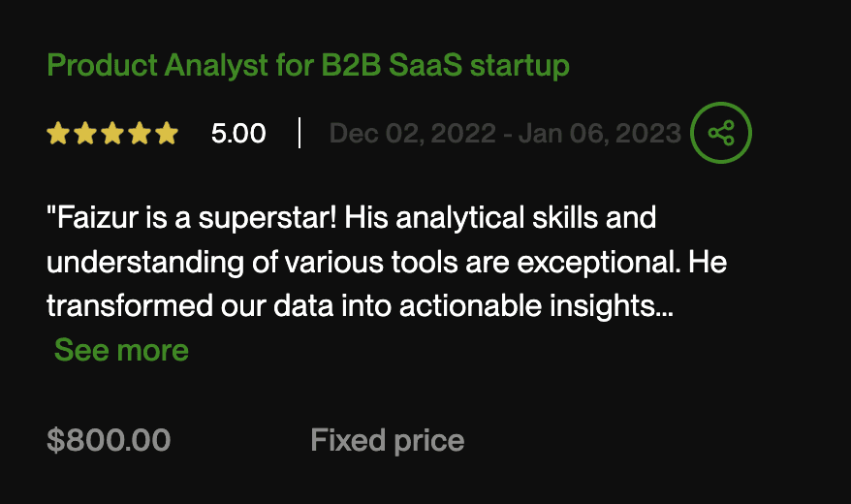Click the $800.00 earnings amount
The width and height of the screenshot is (851, 504).
pyautogui.click(x=109, y=440)
